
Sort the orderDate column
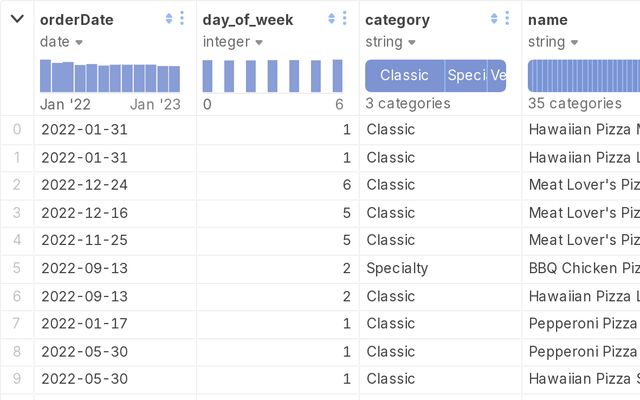tap(169, 18)
